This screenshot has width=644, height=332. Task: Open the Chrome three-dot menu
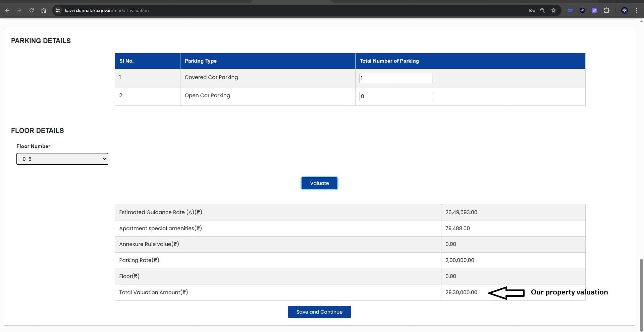(x=636, y=10)
